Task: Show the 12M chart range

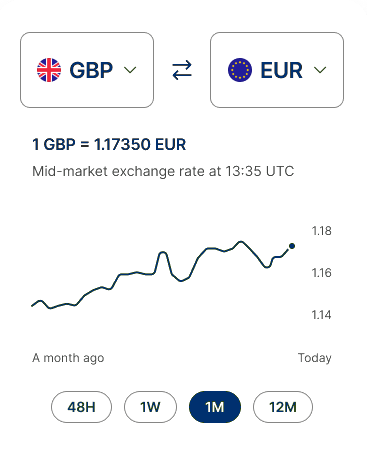Action: [283, 407]
